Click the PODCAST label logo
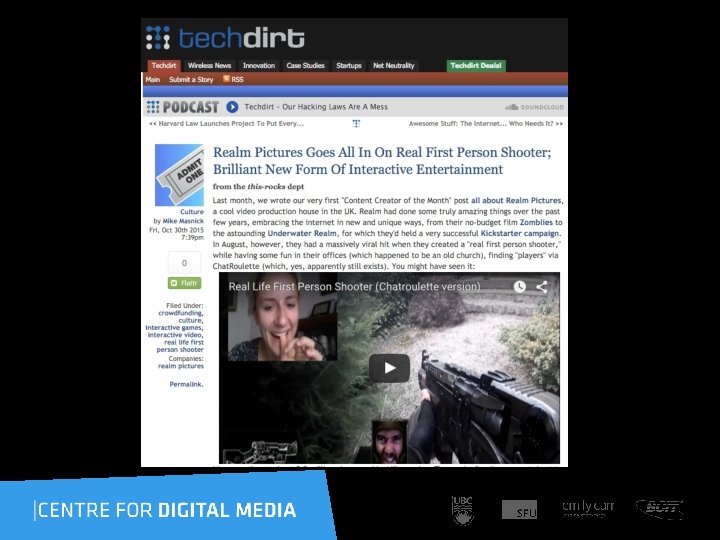 tap(183, 107)
